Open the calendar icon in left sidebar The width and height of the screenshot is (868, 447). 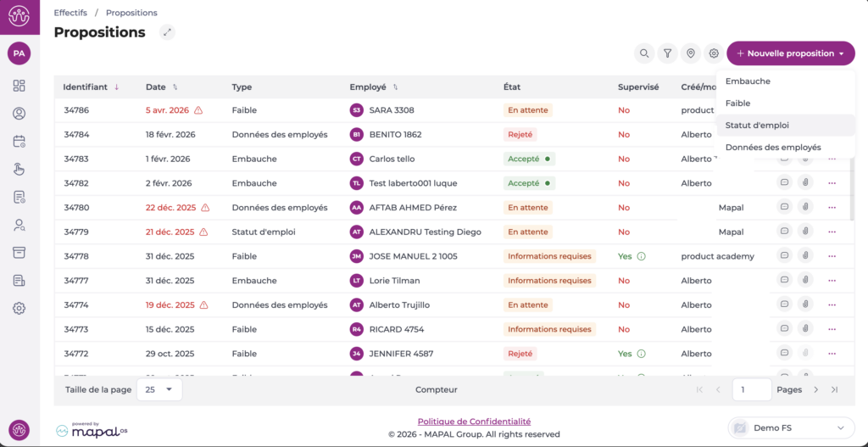[19, 142]
